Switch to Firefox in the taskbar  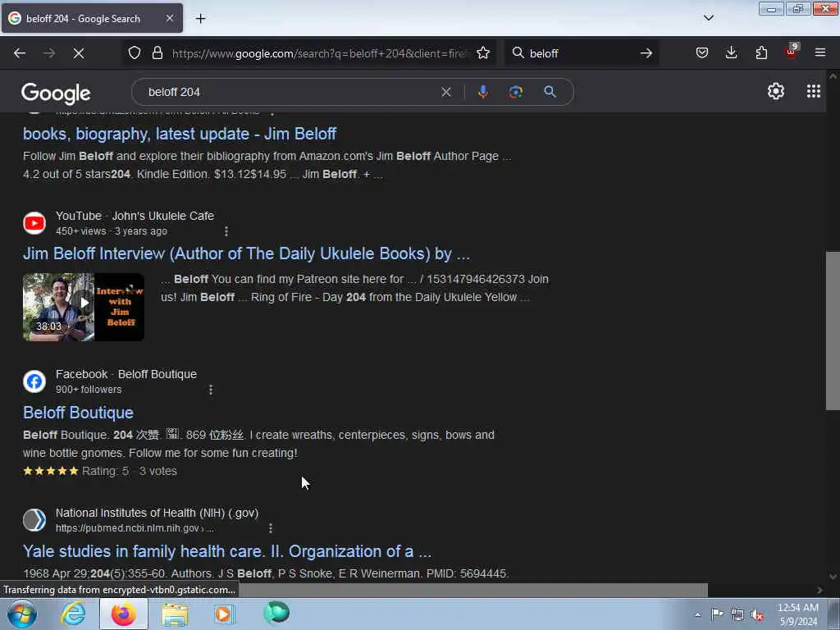tap(124, 614)
